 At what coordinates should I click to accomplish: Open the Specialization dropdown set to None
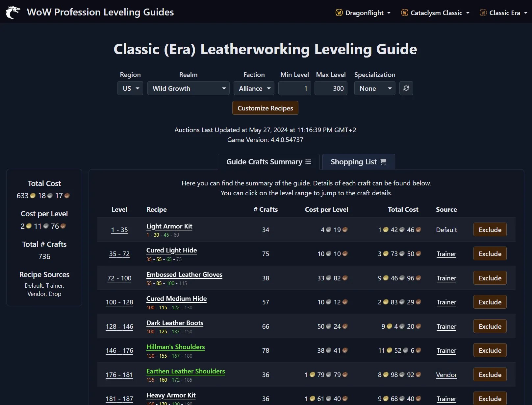click(374, 88)
